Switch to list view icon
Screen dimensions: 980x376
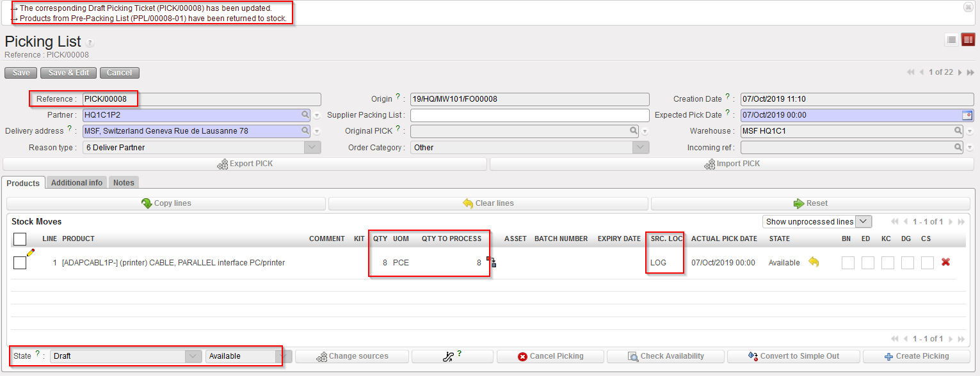951,40
